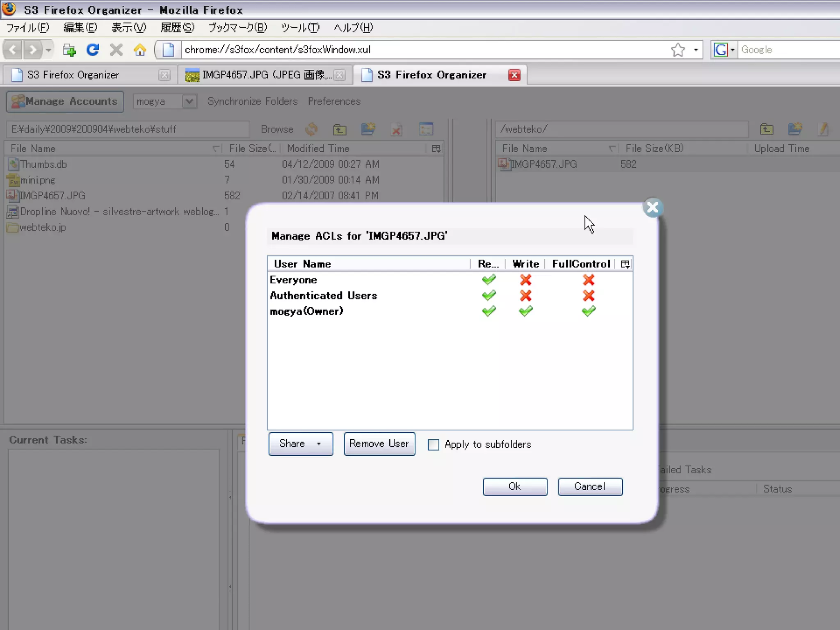The height and width of the screenshot is (630, 840).
Task: Click local pane new folder icon
Action: 368,130
